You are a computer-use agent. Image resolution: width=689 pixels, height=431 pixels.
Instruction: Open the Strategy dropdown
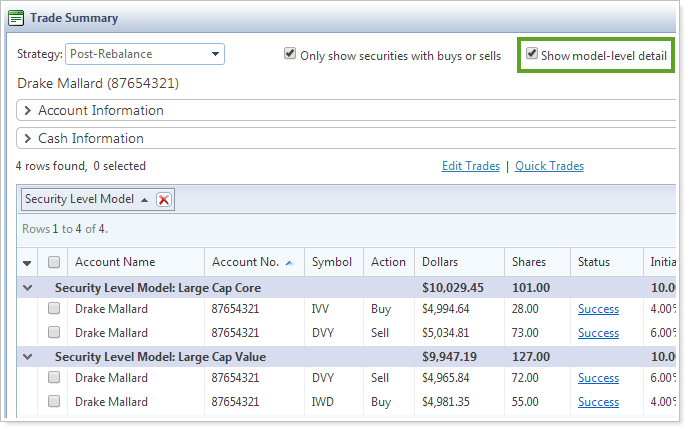(x=215, y=54)
